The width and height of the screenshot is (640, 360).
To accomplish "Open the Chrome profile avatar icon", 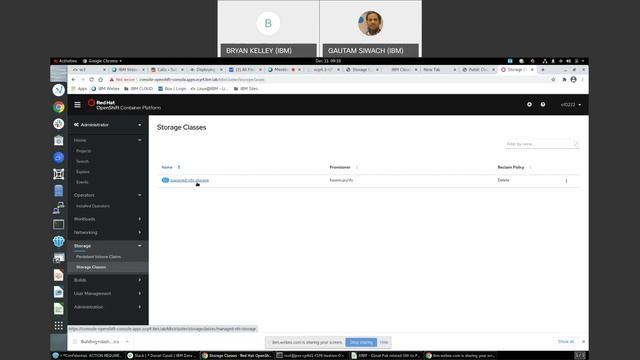I will coord(573,80).
